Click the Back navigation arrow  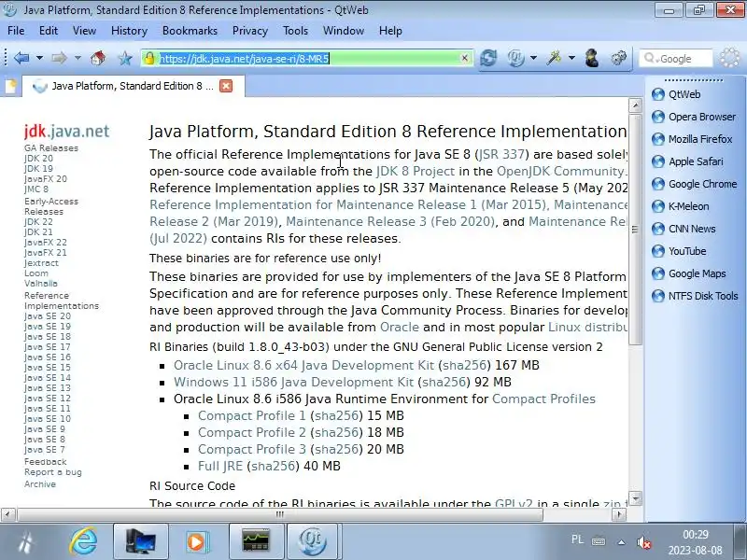21,58
